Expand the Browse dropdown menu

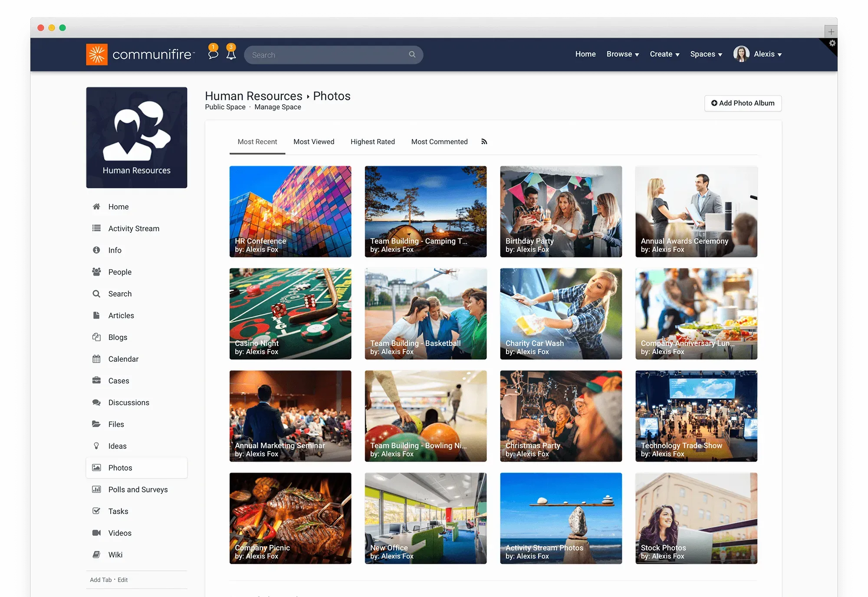623,54
